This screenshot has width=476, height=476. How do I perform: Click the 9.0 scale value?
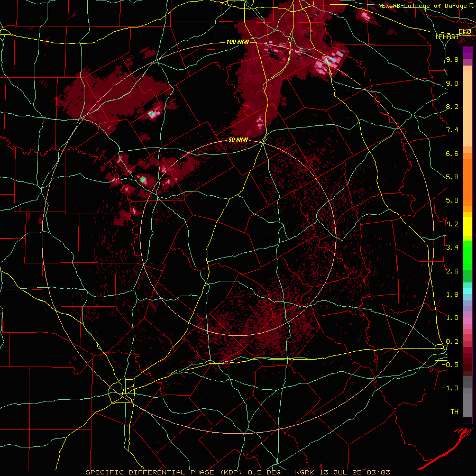click(452, 83)
